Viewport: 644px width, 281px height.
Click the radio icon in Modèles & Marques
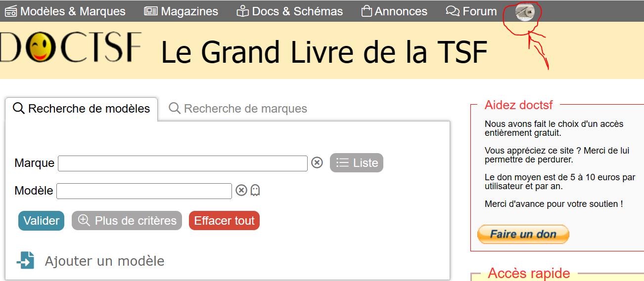(x=11, y=11)
